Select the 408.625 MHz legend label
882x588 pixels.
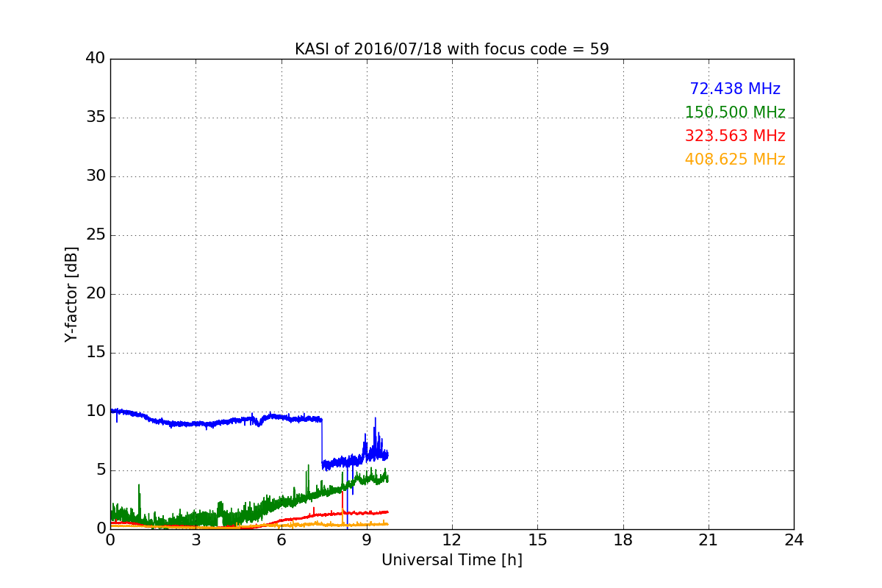[x=735, y=159]
